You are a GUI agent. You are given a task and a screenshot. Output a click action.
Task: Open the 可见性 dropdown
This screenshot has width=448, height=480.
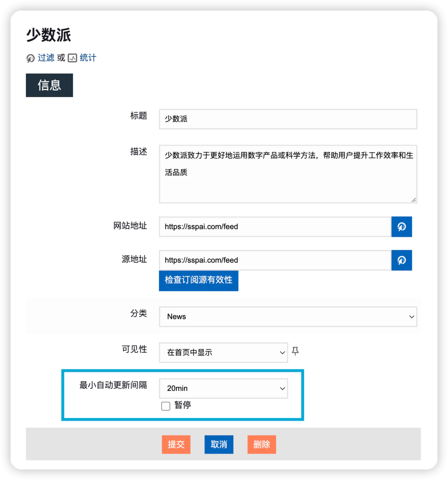point(223,353)
